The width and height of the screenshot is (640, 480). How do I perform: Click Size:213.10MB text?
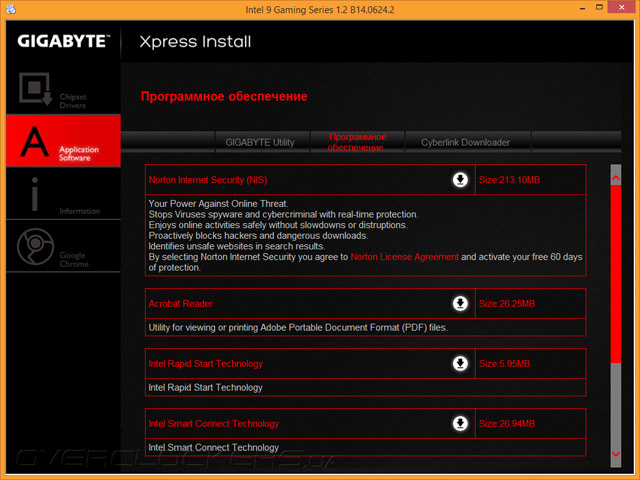[509, 180]
